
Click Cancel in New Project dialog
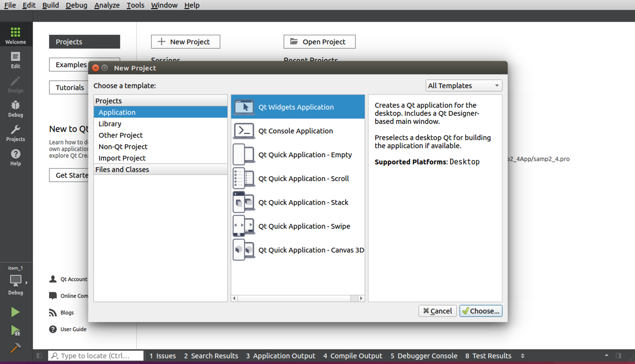437,311
